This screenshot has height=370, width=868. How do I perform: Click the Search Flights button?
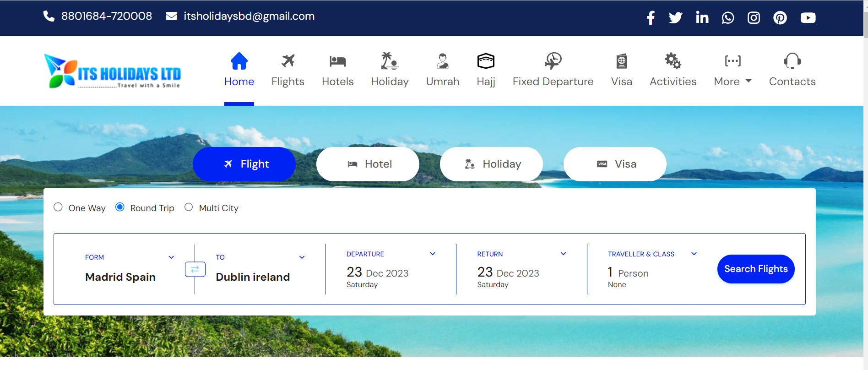coord(756,269)
